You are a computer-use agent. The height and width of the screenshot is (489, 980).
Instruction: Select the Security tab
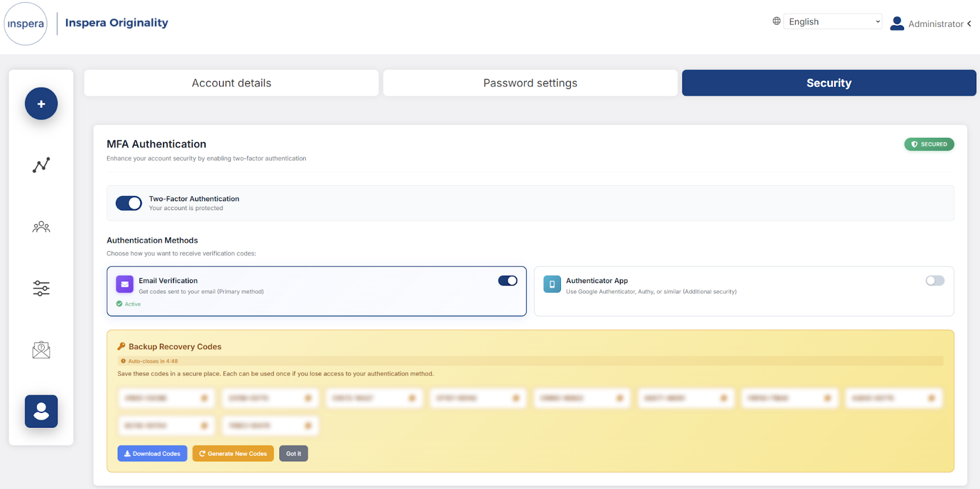pyautogui.click(x=829, y=83)
